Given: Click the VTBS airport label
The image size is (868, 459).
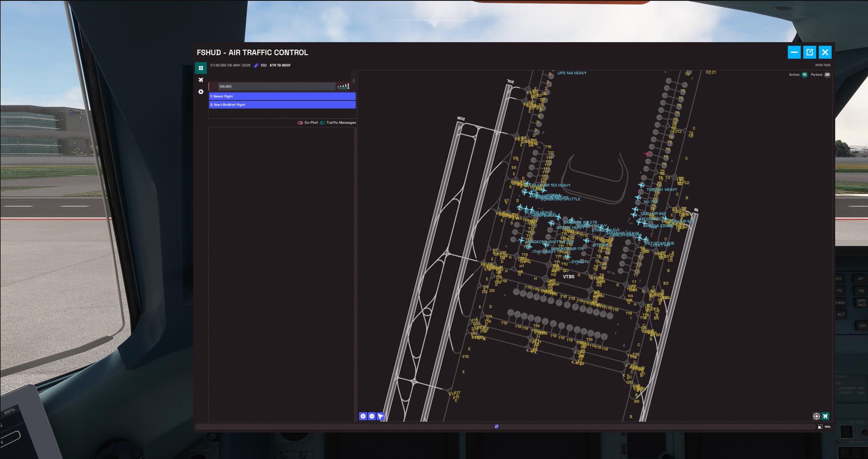Looking at the screenshot, I should tap(568, 277).
